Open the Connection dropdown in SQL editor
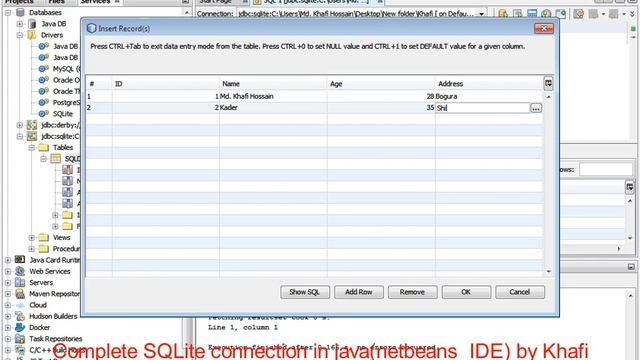Viewport: 640px width, 360px height. [482, 14]
